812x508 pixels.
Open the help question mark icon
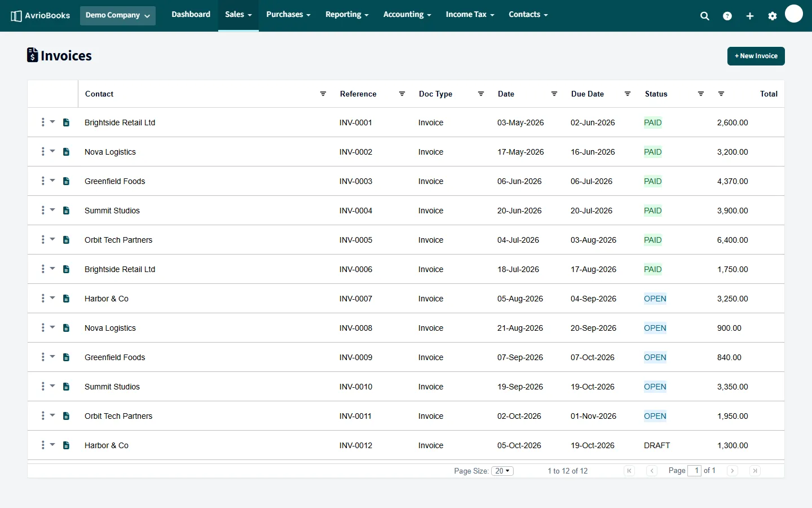pos(727,16)
